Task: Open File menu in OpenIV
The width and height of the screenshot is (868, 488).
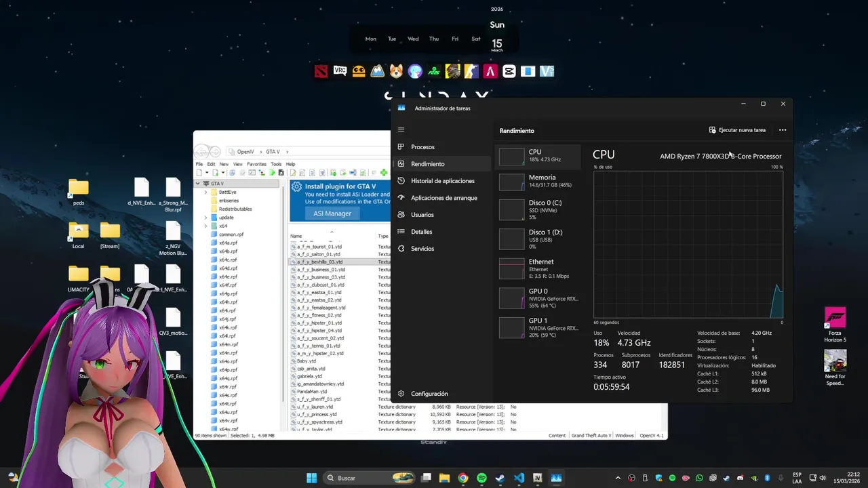Action: click(199, 164)
